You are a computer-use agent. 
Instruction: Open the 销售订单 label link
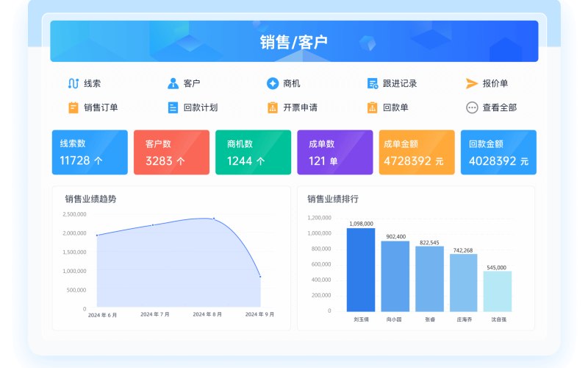[x=101, y=107]
